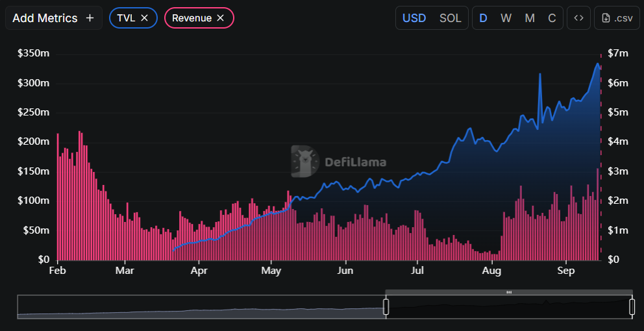Click the range selector top grab bar
644x331 pixels.
coord(509,293)
